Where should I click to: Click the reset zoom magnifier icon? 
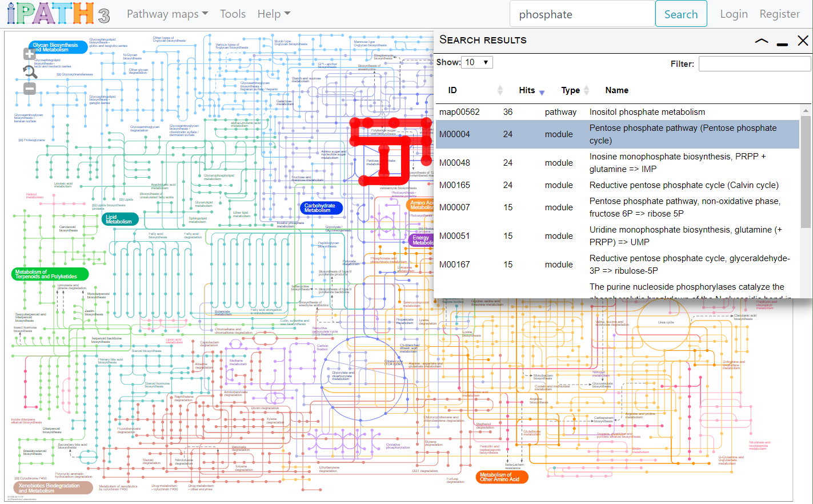tap(30, 71)
